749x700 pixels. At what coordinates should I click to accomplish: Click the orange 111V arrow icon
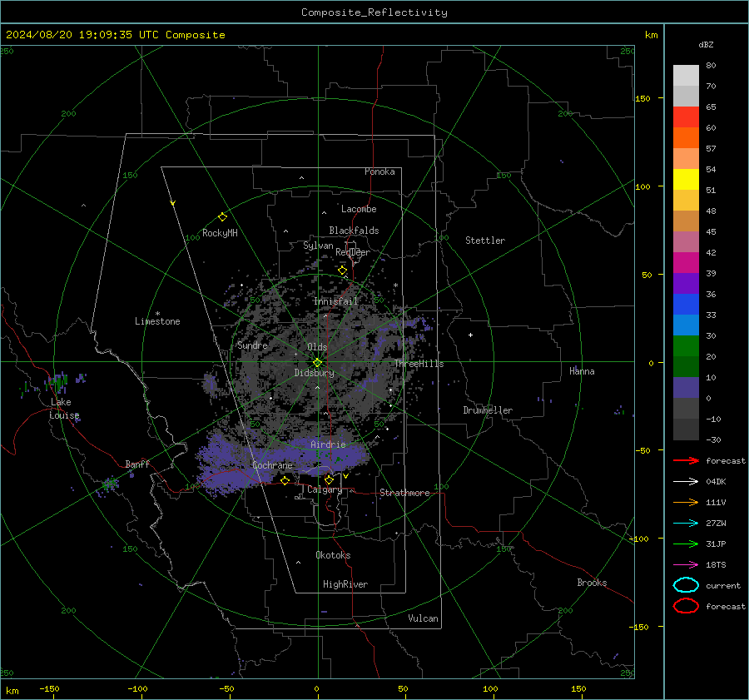pos(686,502)
